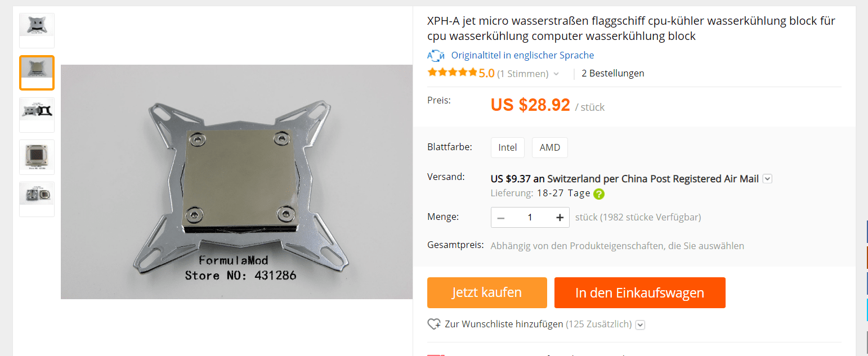
Task: Click In den Einkaufswagen button
Action: 639,292
